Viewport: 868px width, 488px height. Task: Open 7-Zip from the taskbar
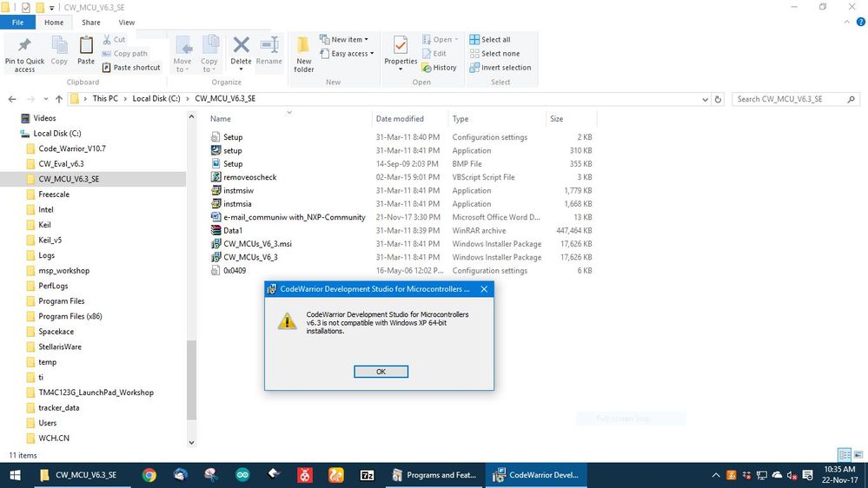[x=367, y=475]
